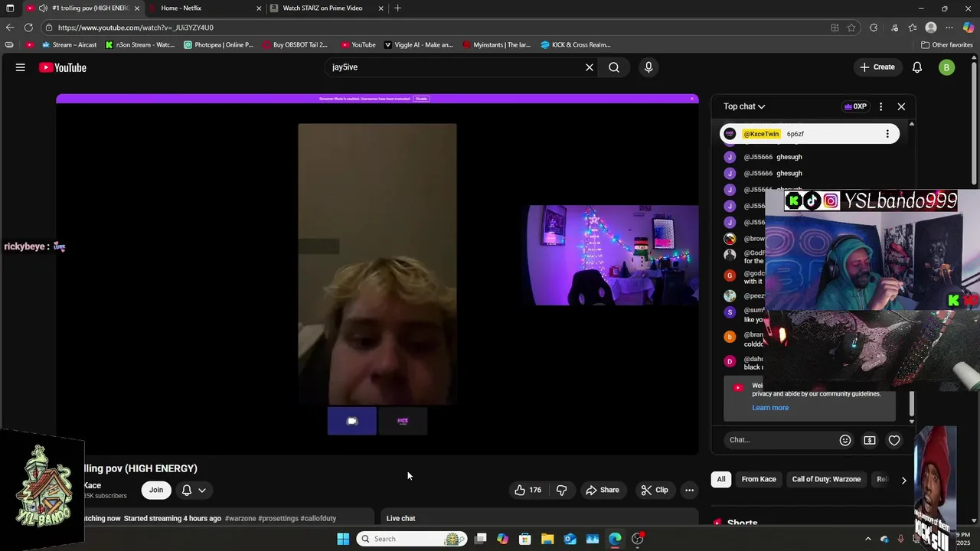
Task: Show next topic chips with arrow
Action: 903,481
